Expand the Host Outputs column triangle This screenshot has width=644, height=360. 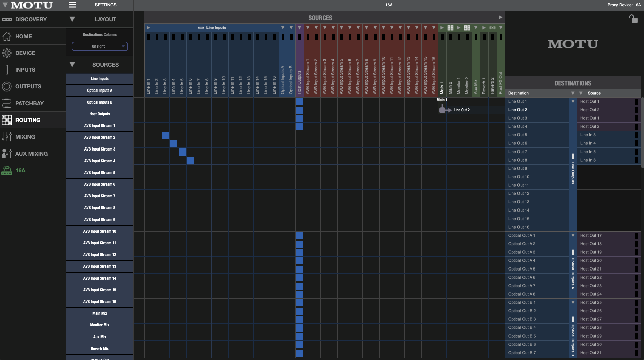[299, 28]
